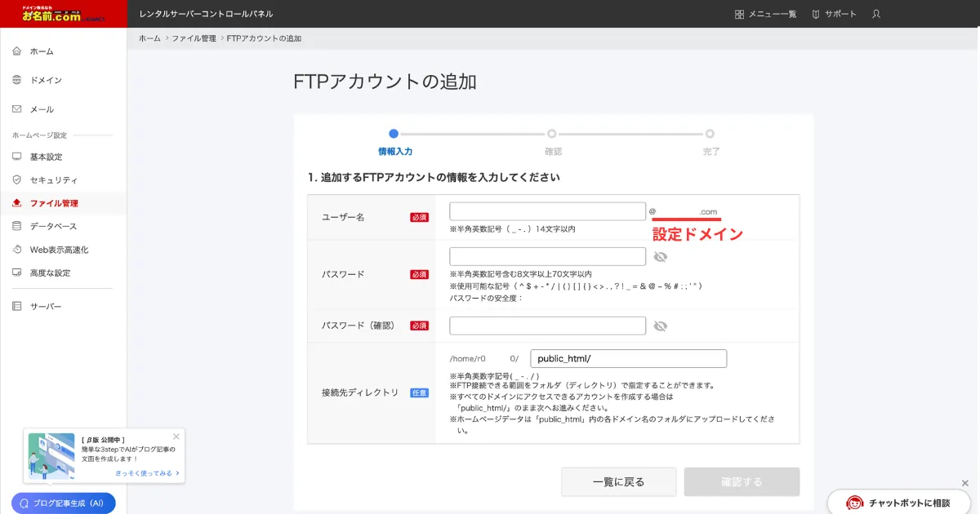Go to ホーム in sidebar
Viewport: 980px width, 514px height.
click(x=41, y=51)
